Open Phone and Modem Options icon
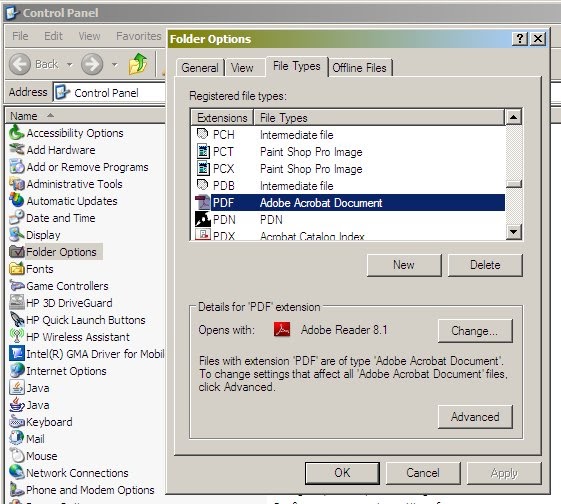The height and width of the screenshot is (504, 561). pyautogui.click(x=16, y=490)
